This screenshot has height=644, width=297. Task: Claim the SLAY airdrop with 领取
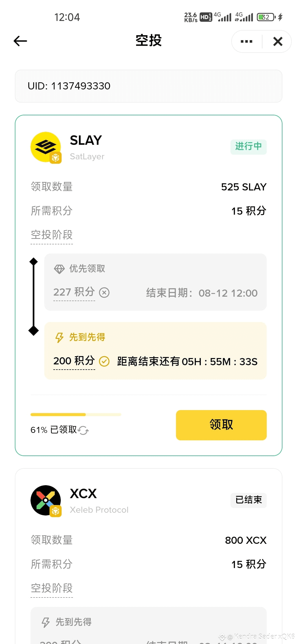(221, 425)
